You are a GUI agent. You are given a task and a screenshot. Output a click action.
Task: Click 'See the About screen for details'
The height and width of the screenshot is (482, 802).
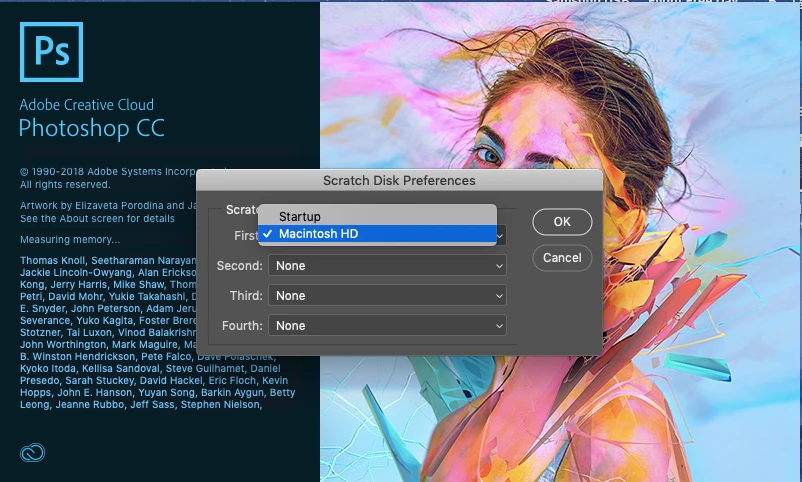click(97, 218)
